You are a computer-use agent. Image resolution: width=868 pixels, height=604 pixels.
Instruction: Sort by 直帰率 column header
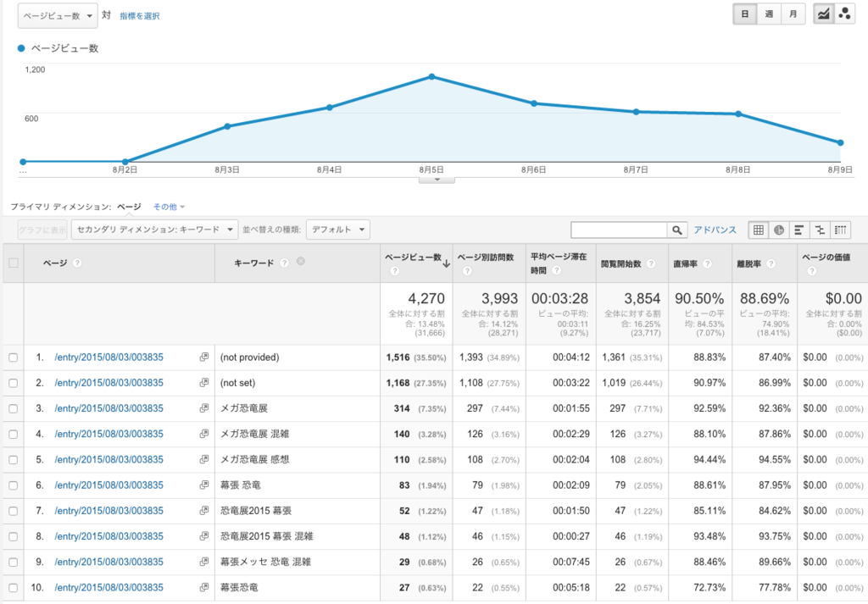click(x=685, y=263)
